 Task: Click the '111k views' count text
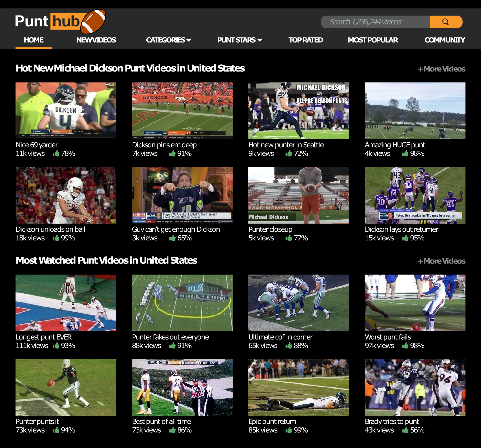[x=32, y=346]
